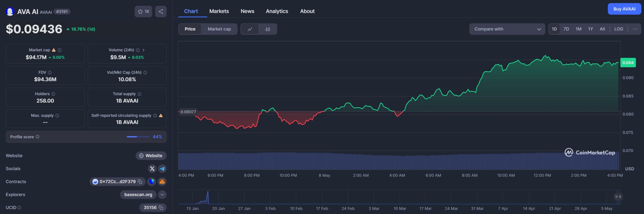Open Market cap info icon
Viewport: 644px width, 214px height.
[x=59, y=50]
